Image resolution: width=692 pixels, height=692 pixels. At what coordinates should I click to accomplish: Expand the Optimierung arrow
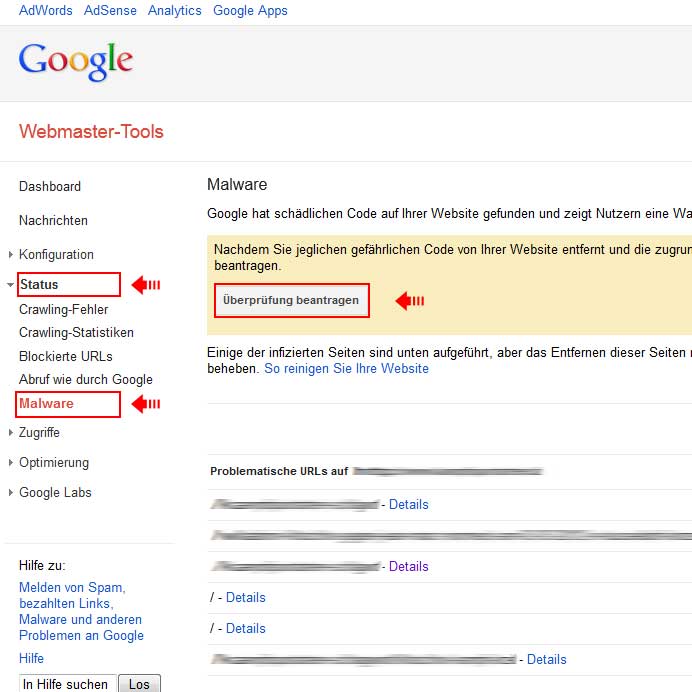[x=11, y=463]
